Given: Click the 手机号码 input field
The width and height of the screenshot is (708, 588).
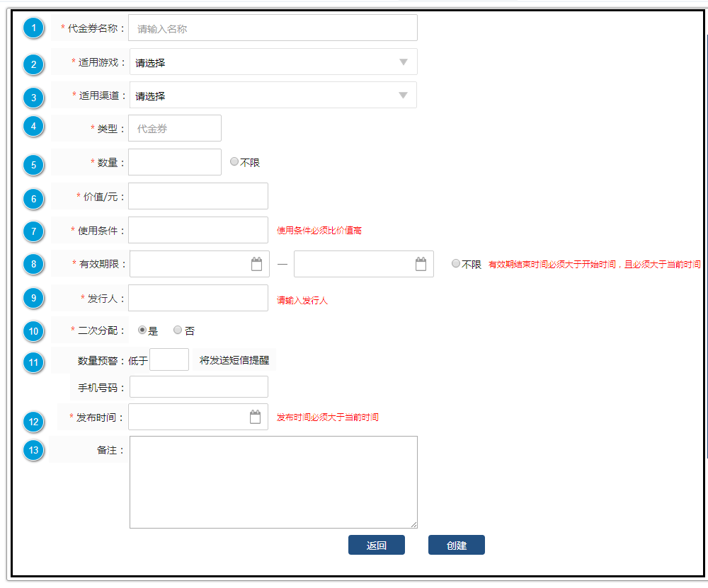Looking at the screenshot, I should [x=198, y=387].
